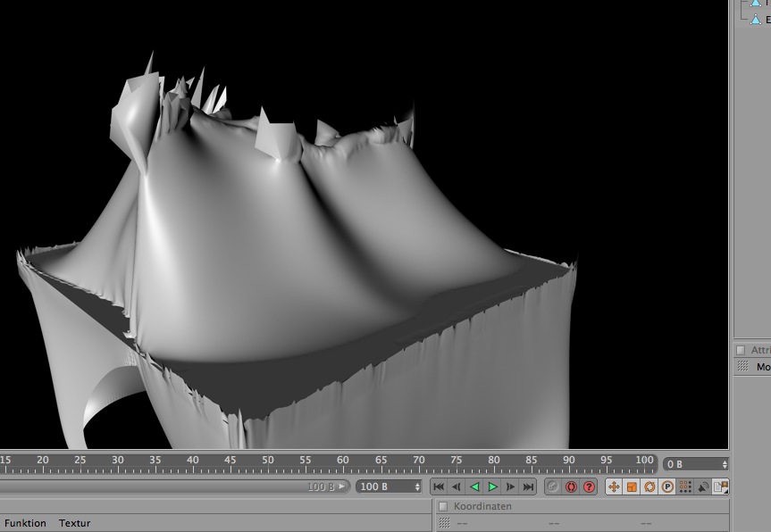Image resolution: width=771 pixels, height=532 pixels.
Task: Click the dotted handle in Koordinaten row
Action: pos(444,523)
